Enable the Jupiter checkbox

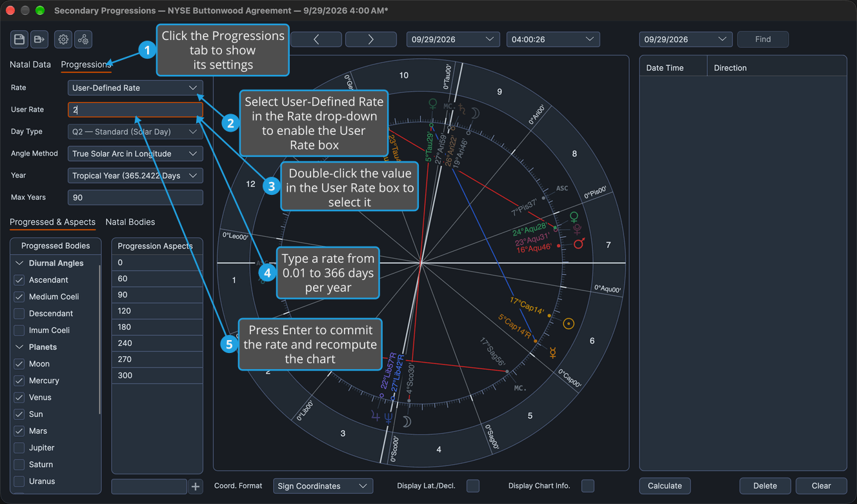point(19,448)
